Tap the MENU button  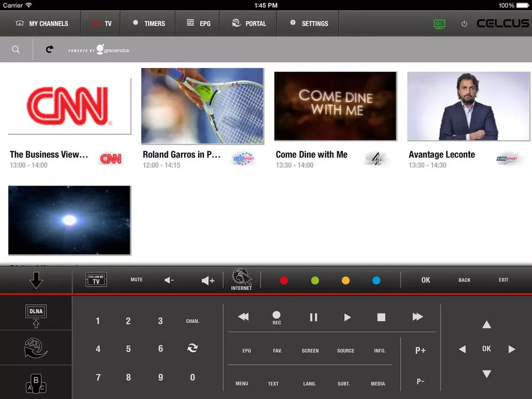[242, 384]
